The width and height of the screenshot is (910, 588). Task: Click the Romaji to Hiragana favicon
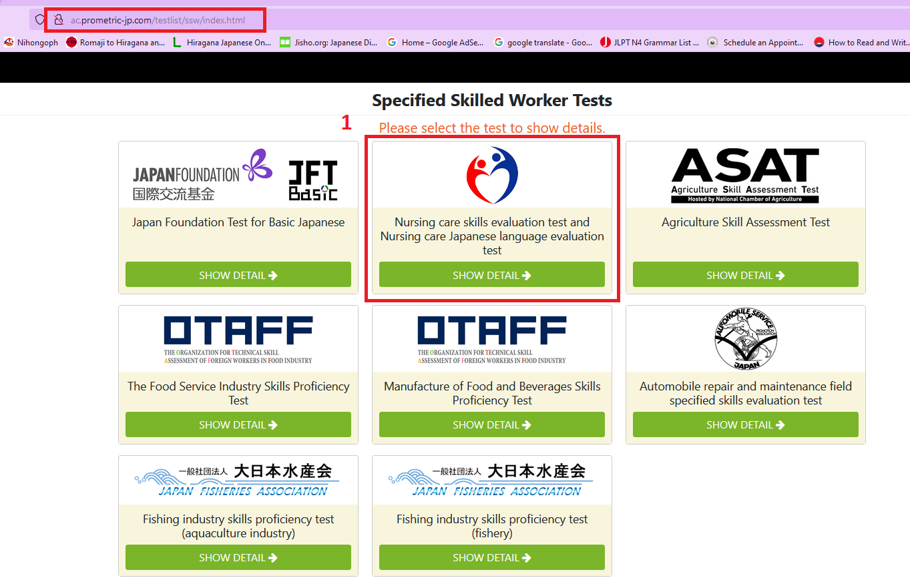[x=71, y=42]
